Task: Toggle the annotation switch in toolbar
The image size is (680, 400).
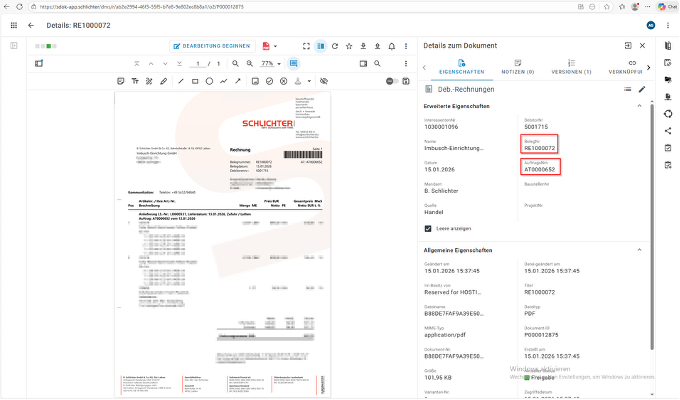Action: pyautogui.click(x=391, y=81)
